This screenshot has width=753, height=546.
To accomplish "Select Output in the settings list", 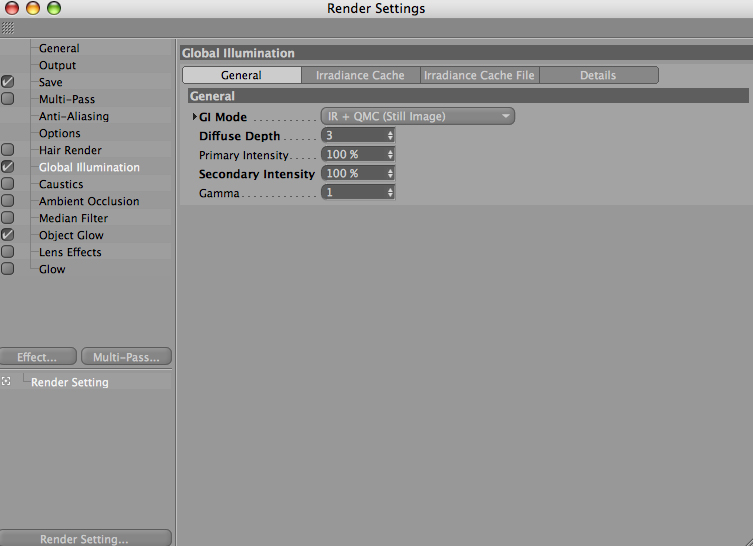I will tap(57, 65).
